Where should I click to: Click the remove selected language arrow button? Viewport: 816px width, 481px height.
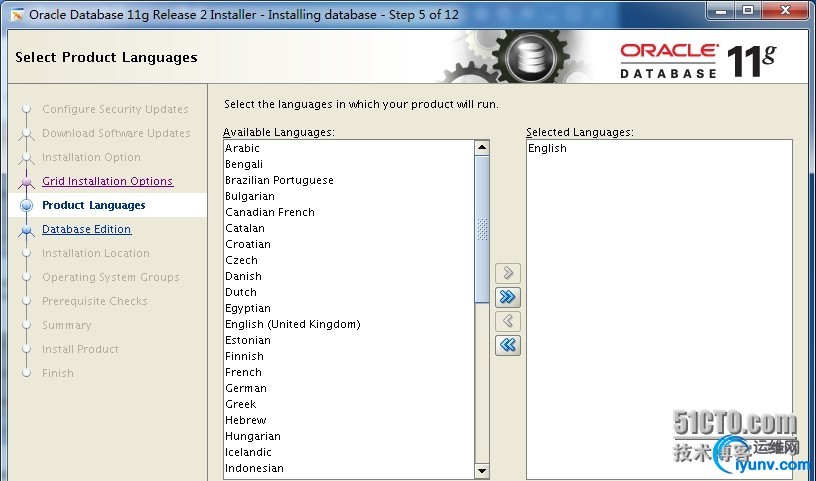[508, 321]
